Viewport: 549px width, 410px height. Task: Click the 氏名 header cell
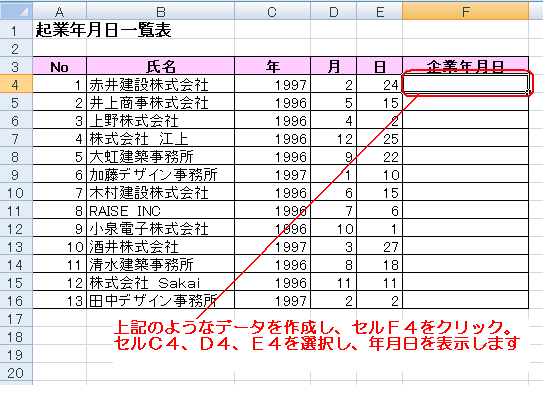click(x=160, y=66)
